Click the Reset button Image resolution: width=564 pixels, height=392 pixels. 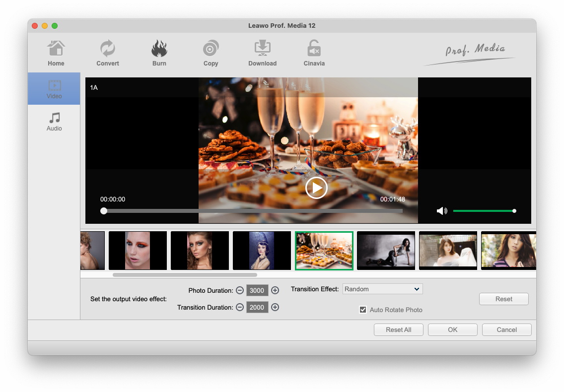tap(503, 299)
